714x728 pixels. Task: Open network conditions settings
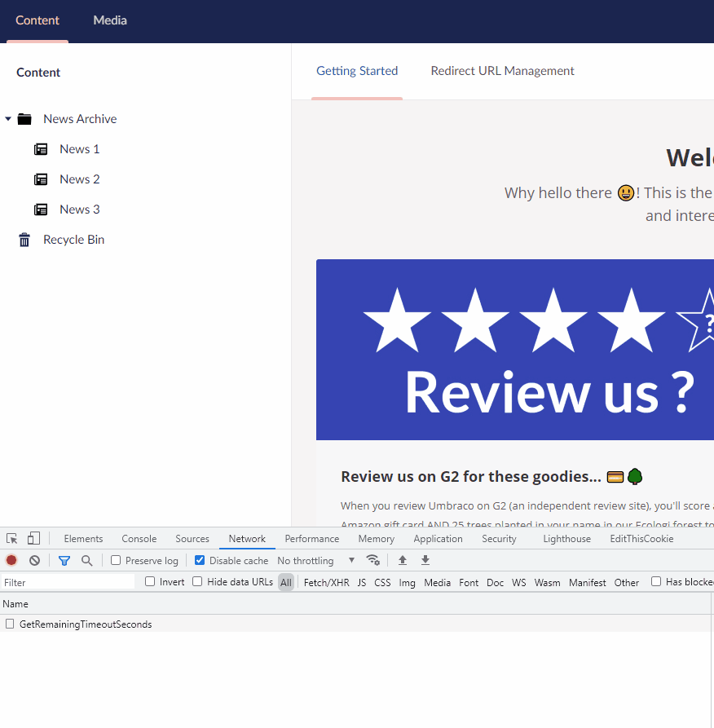click(373, 560)
